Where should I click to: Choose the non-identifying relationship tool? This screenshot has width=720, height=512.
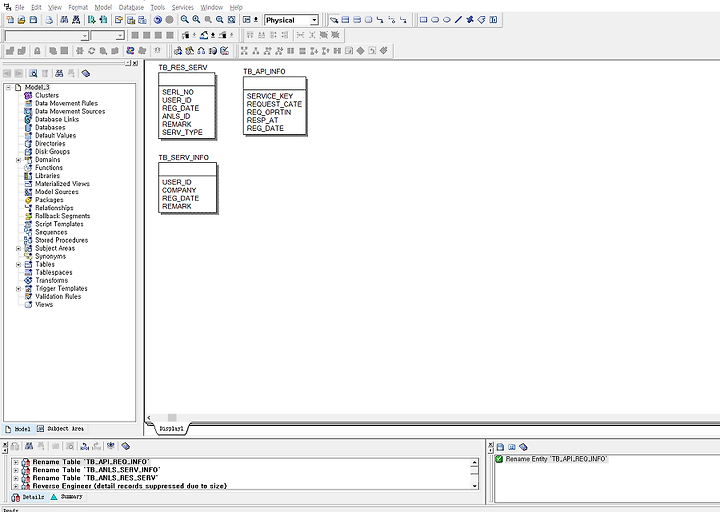[x=403, y=20]
